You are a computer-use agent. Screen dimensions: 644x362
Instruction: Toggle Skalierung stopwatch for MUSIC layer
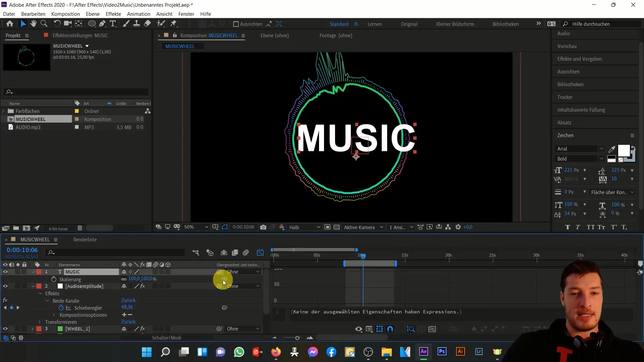click(54, 279)
